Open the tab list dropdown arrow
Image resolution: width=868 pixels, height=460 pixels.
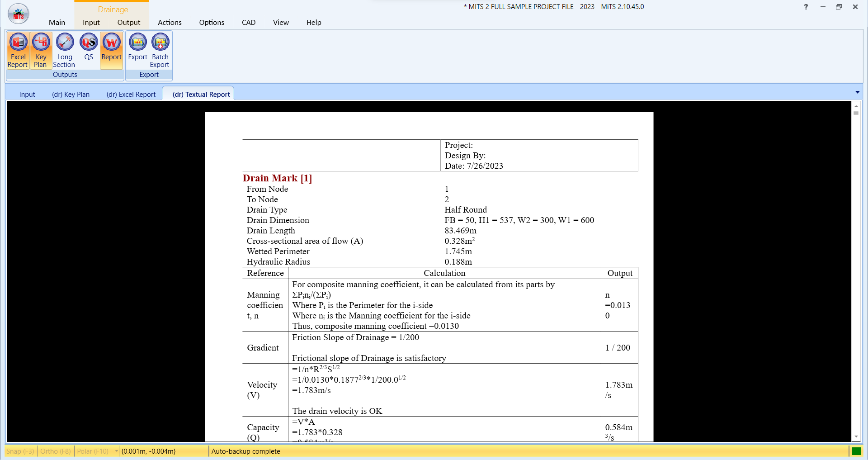(858, 92)
